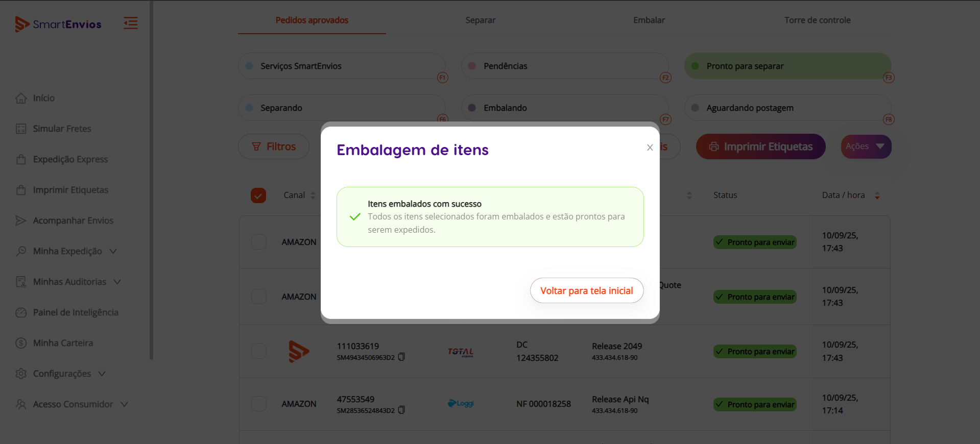Select the order 47553549 checkbox
The width and height of the screenshot is (980, 444).
pyautogui.click(x=259, y=404)
